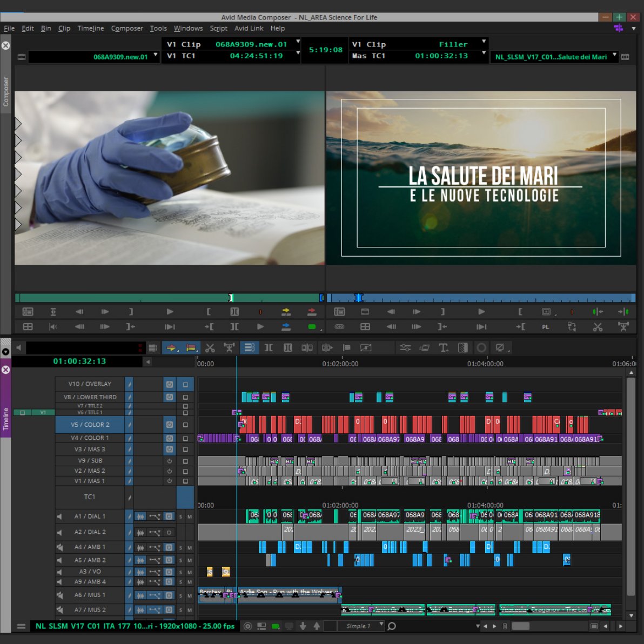This screenshot has width=644, height=644.
Task: Solo the A1 DIAL 1 audio track
Action: click(x=181, y=516)
